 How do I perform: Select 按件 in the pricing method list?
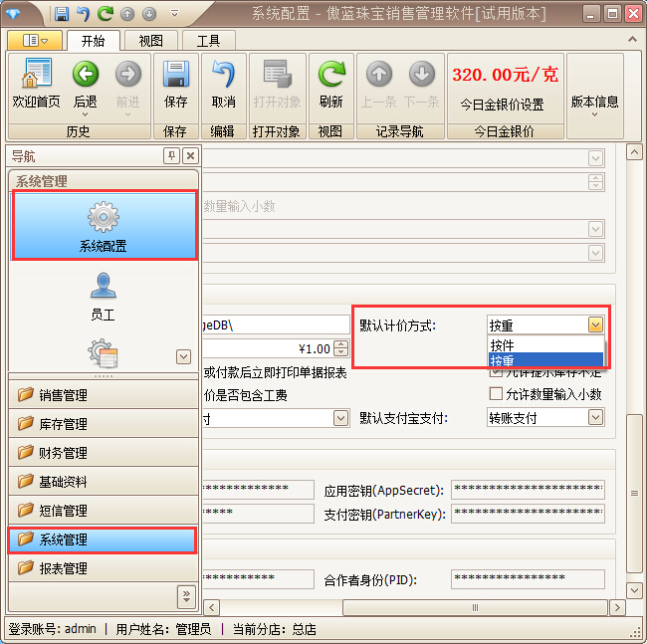tap(544, 344)
